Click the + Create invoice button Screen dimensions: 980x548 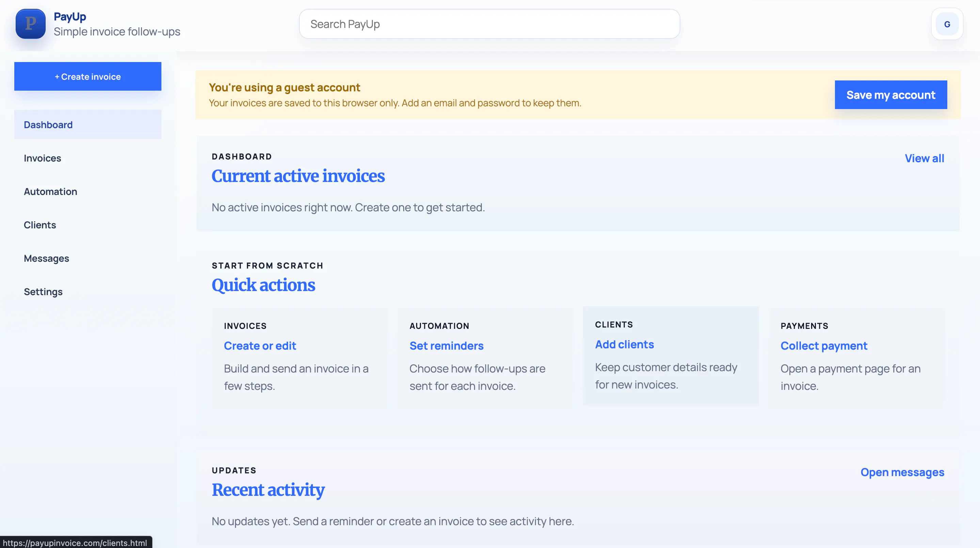pos(88,77)
